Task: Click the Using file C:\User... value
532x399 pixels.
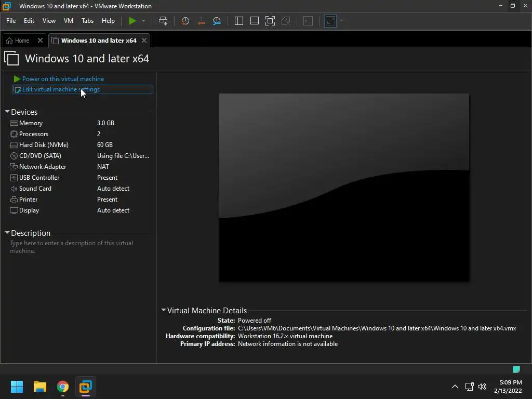Action: 123,156
